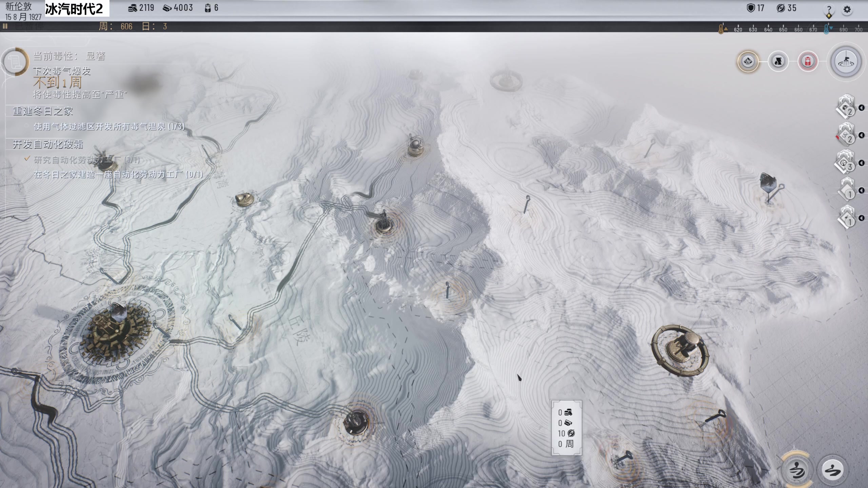Select the 重建冬日之家 objective heading

coord(43,111)
